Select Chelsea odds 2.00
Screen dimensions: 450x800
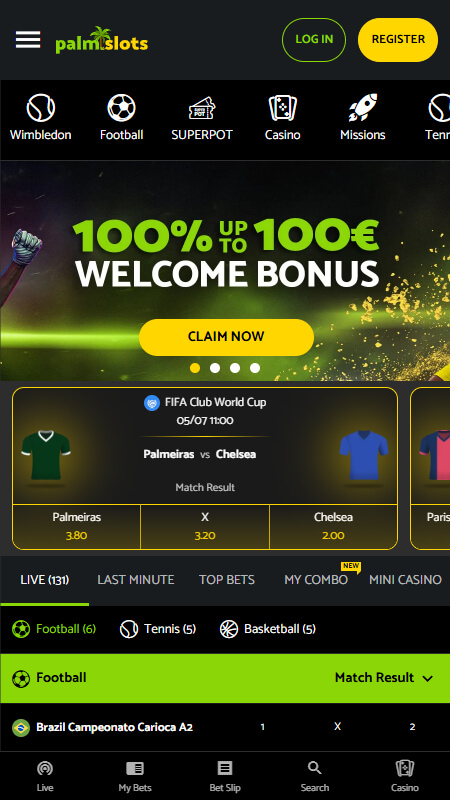point(333,527)
